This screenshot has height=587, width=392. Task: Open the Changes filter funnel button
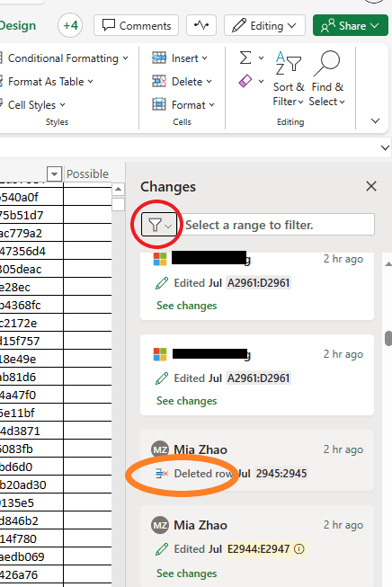[159, 225]
